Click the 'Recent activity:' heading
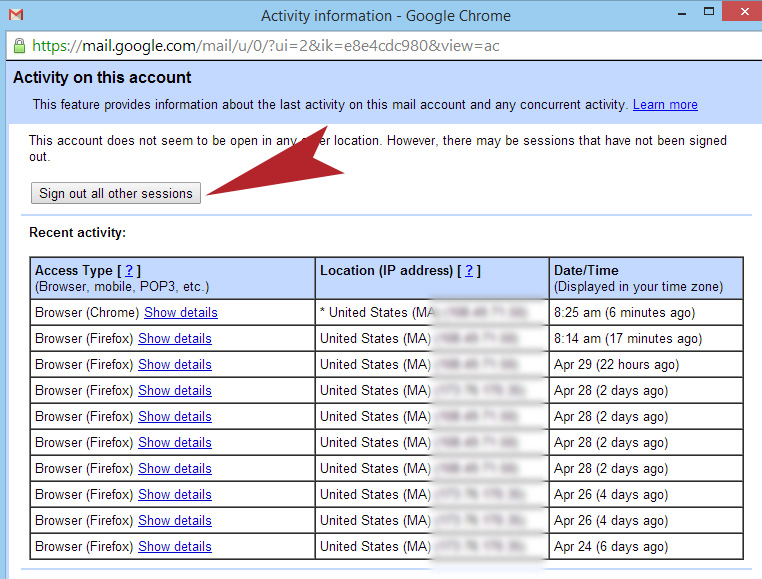The height and width of the screenshot is (579, 762). click(x=77, y=232)
